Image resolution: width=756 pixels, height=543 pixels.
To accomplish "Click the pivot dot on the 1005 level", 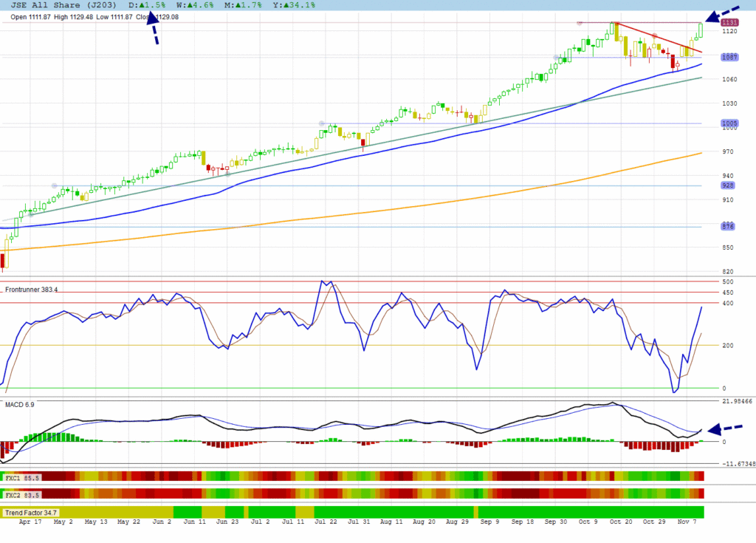I will pyautogui.click(x=321, y=123).
